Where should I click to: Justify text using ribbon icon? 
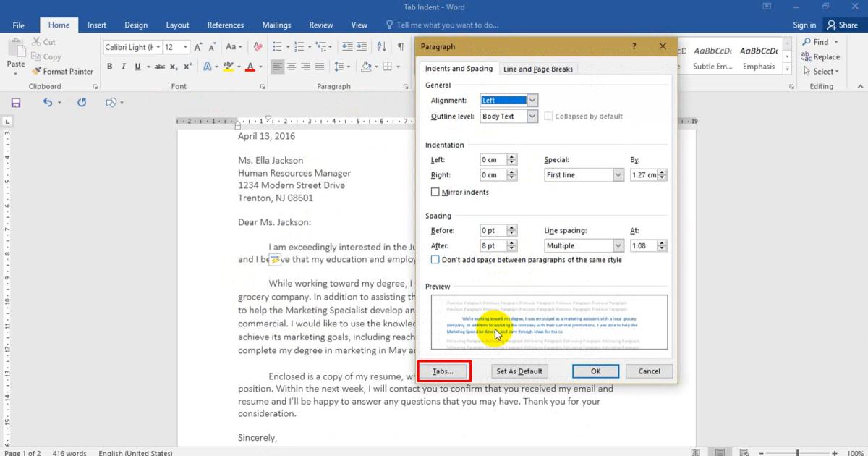tap(319, 67)
